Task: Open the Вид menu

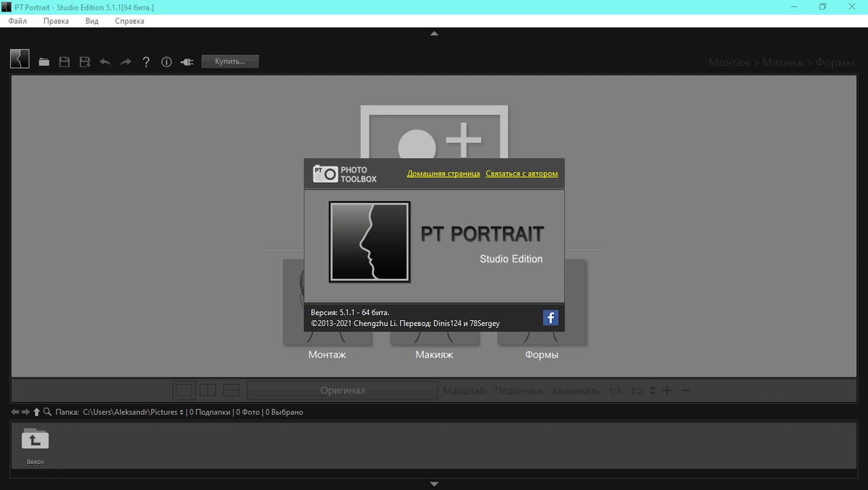Action: pos(92,21)
